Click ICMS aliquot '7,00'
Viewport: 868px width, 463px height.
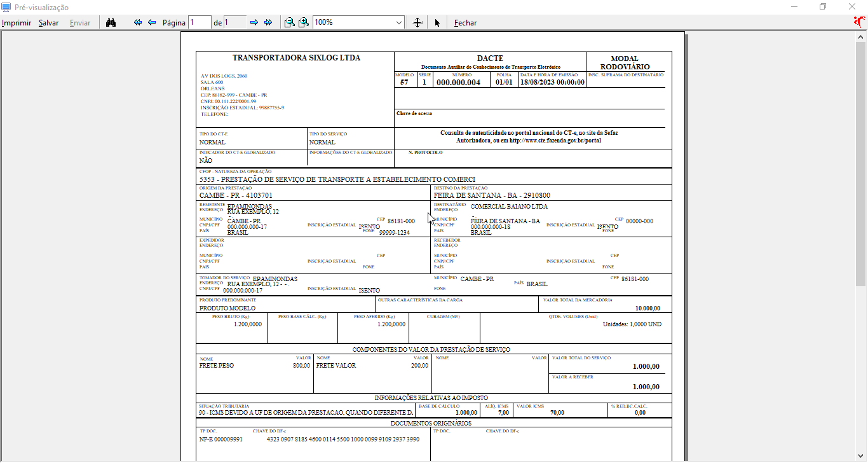(503, 413)
